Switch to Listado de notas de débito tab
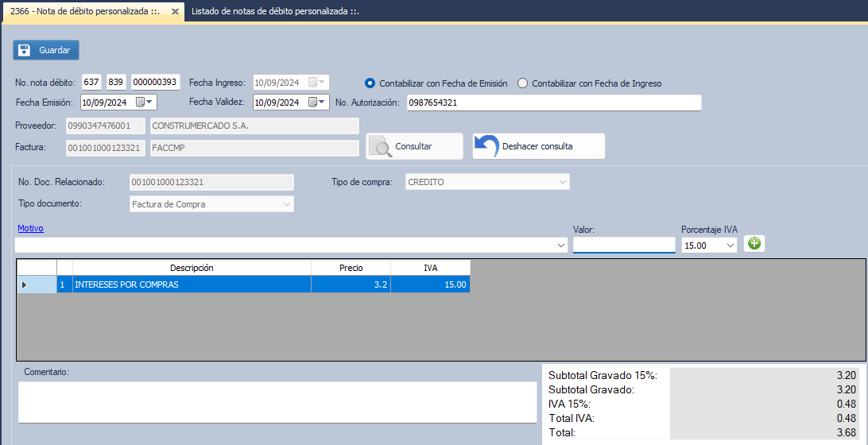The height and width of the screenshot is (445, 868). click(x=275, y=11)
